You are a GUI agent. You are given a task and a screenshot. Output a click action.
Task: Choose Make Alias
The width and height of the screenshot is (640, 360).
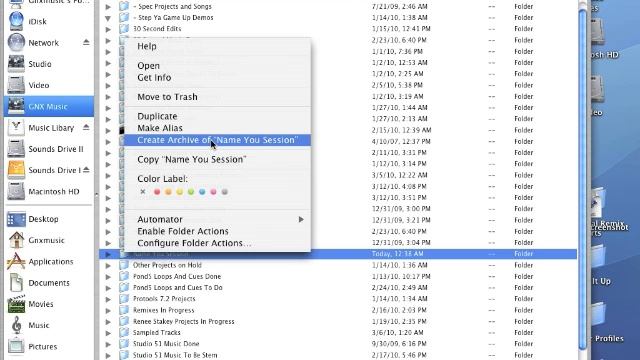pos(217,128)
